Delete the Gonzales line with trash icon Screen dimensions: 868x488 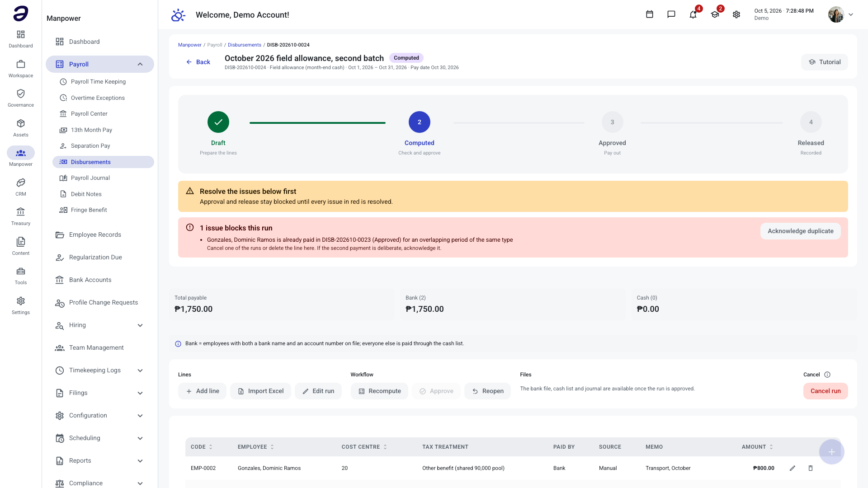pos(811,468)
